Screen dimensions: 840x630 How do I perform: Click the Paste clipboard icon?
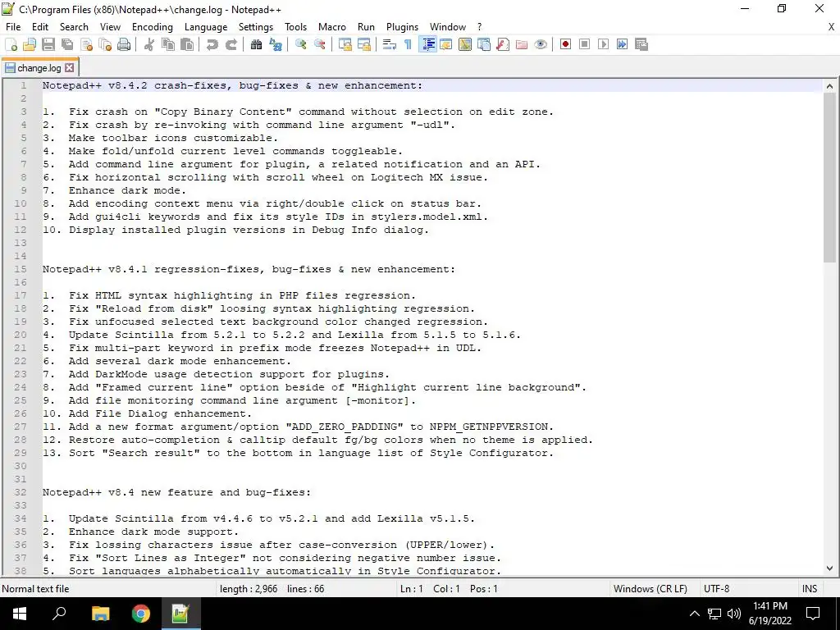click(187, 44)
